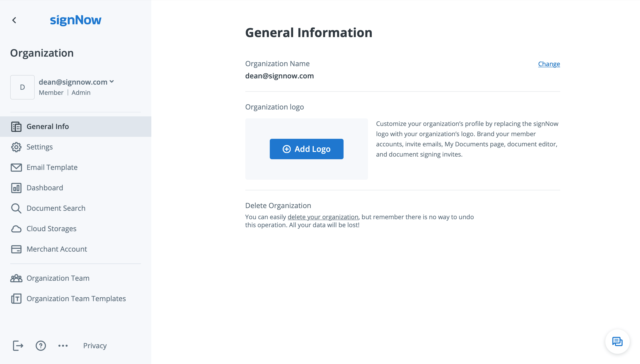Select the Organization Team Templates icon
This screenshot has height=364, width=640.
click(x=16, y=298)
